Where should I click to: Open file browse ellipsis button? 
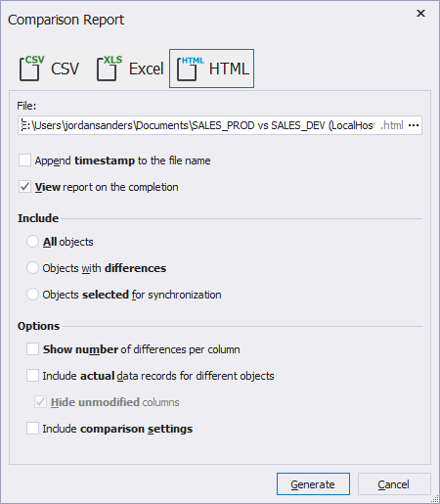click(x=414, y=125)
